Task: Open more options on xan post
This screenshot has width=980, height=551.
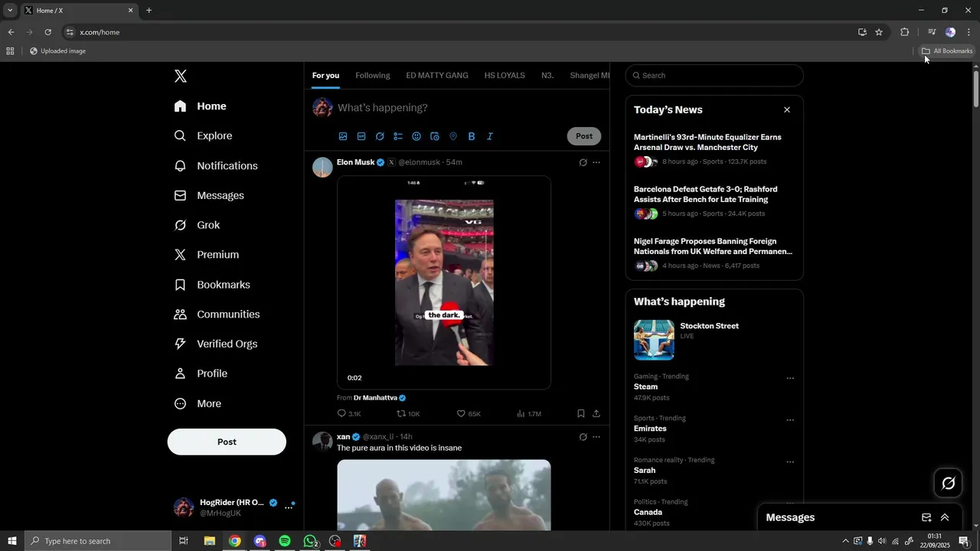Action: click(596, 437)
